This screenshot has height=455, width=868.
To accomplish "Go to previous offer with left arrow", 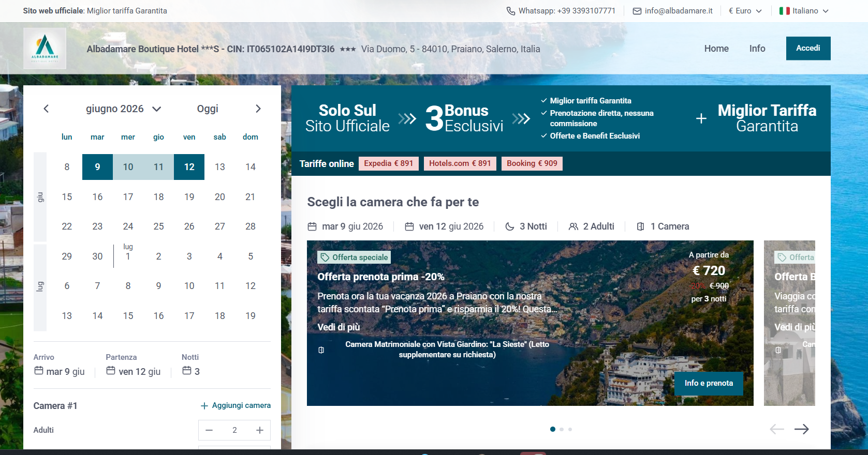I will 777,429.
